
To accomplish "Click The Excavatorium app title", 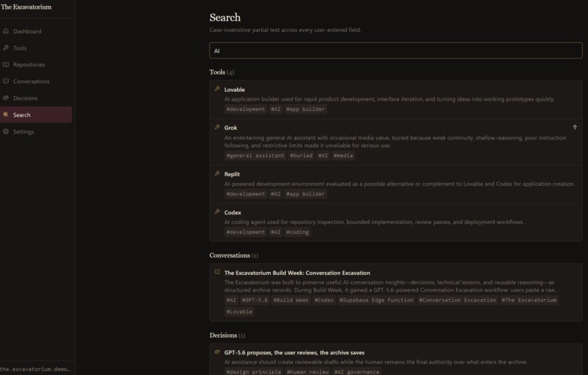I will pos(26,7).
